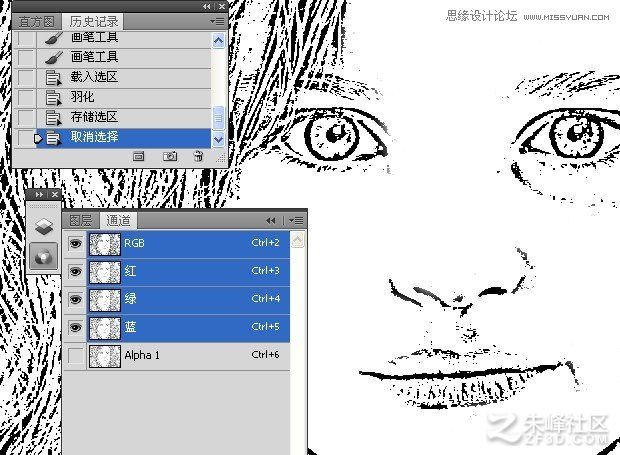The width and height of the screenshot is (620, 455).
Task: Create new document from current state
Action: 138,157
